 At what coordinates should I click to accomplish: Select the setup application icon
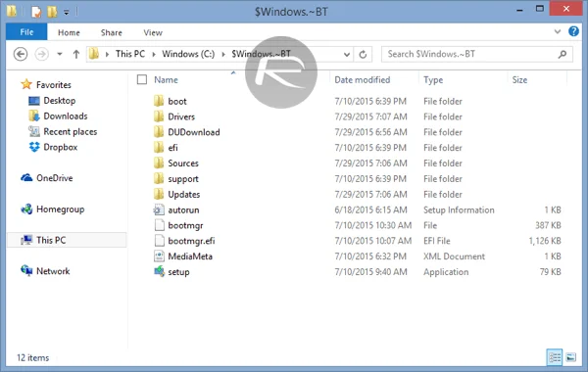click(x=159, y=271)
